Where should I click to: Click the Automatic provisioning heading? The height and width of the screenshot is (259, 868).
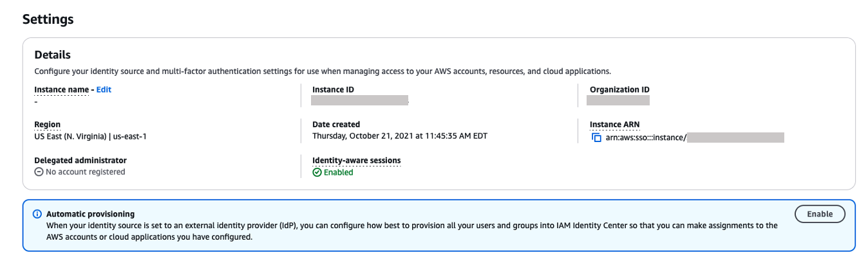[x=90, y=214]
